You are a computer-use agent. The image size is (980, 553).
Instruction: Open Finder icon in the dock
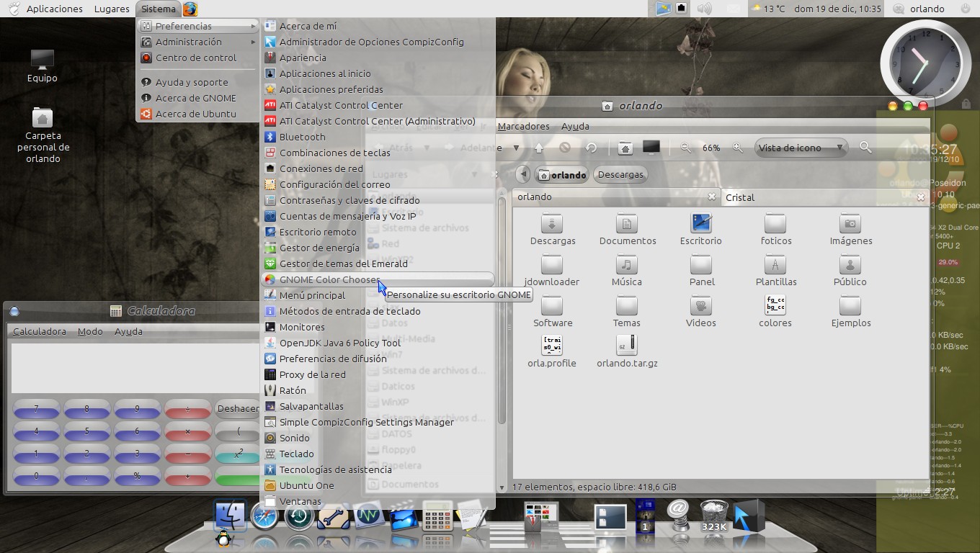pos(231,516)
